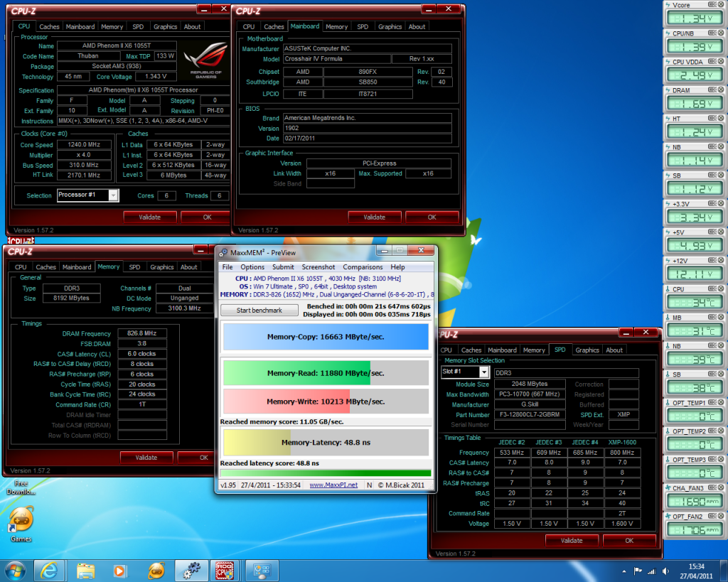728x582 pixels.
Task: Click the Vcore sensor settings icon
Action: [x=712, y=5]
